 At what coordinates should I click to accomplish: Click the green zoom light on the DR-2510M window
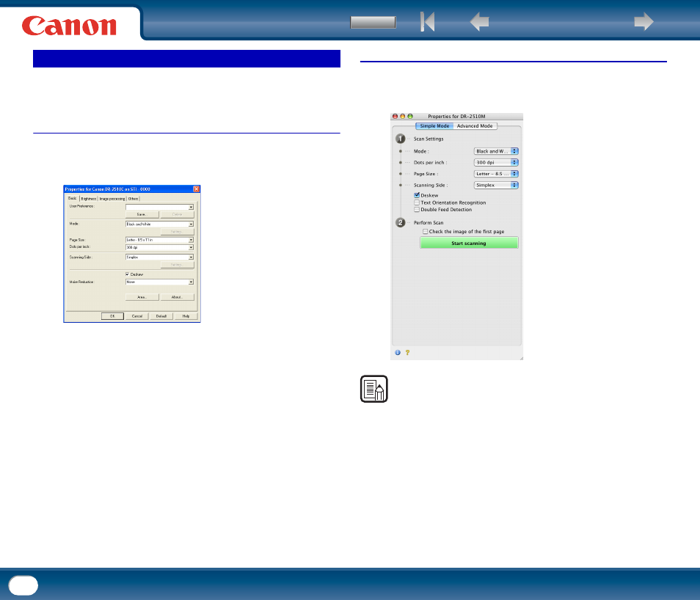pos(410,116)
